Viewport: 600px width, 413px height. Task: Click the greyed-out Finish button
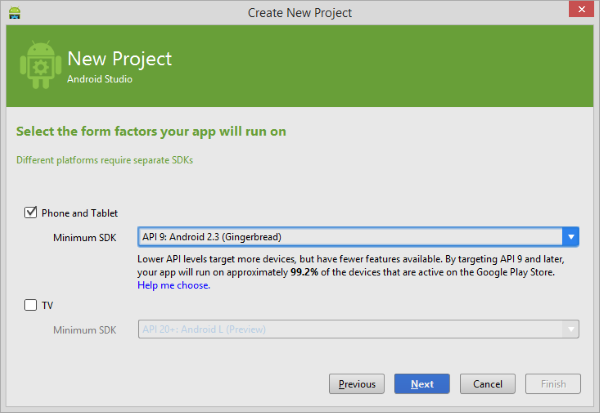coord(553,384)
